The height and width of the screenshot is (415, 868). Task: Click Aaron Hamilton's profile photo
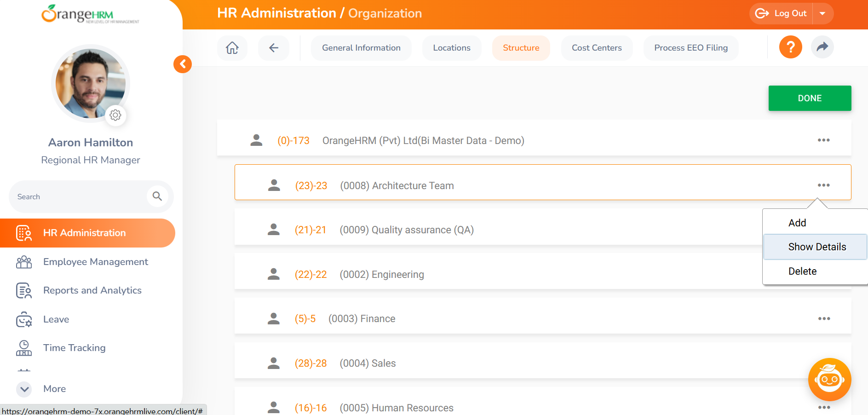[91, 84]
